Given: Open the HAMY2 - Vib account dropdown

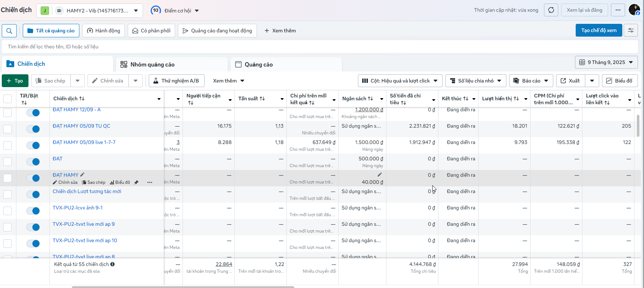Looking at the screenshot, I should click(x=90, y=11).
